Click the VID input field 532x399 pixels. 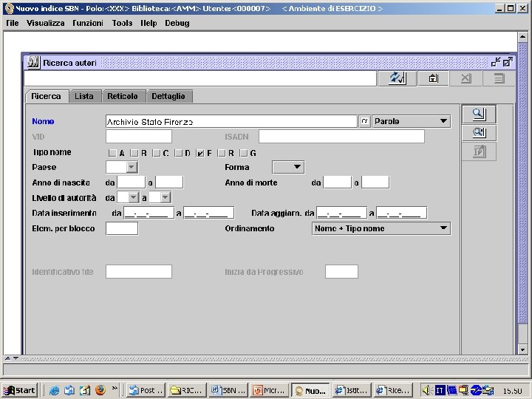pyautogui.click(x=139, y=137)
